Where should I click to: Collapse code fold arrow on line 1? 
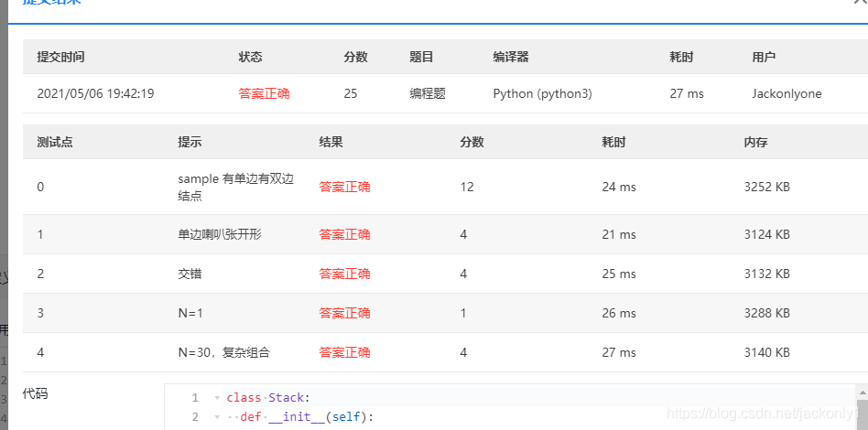coord(216,398)
